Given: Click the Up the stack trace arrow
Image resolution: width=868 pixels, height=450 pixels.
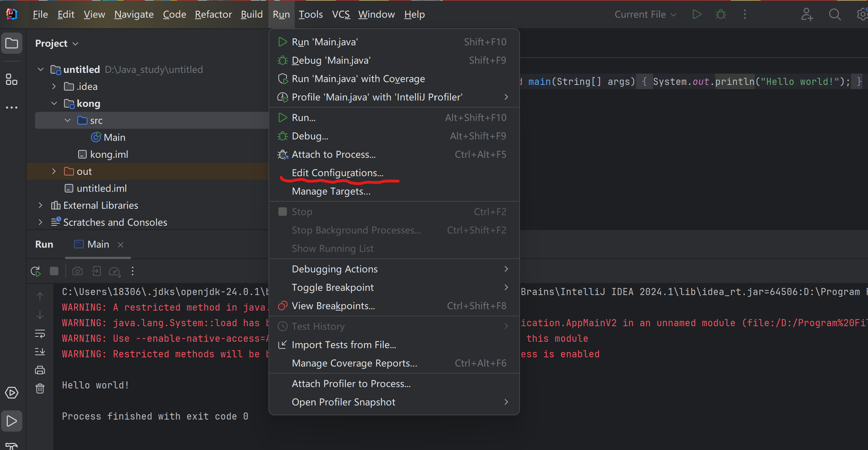Looking at the screenshot, I should tap(40, 296).
